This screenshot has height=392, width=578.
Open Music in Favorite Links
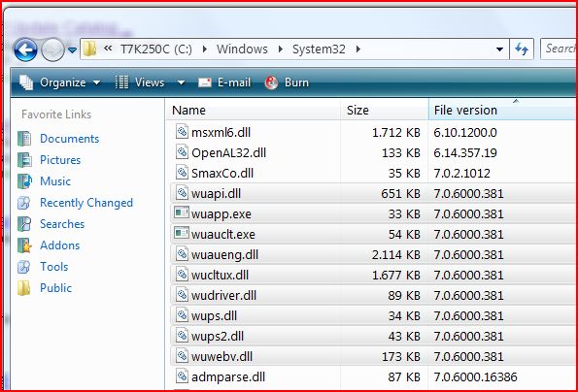(x=55, y=181)
